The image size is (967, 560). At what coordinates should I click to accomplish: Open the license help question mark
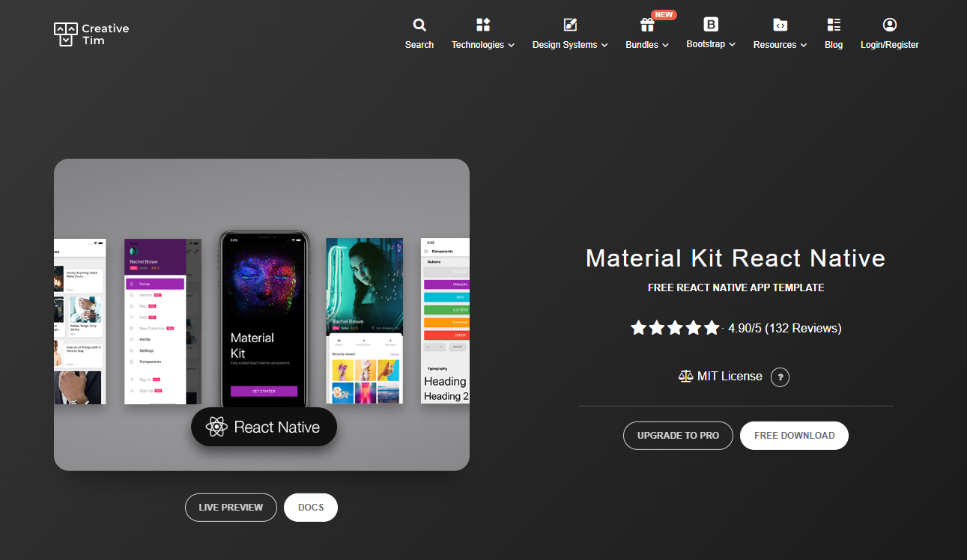point(780,377)
